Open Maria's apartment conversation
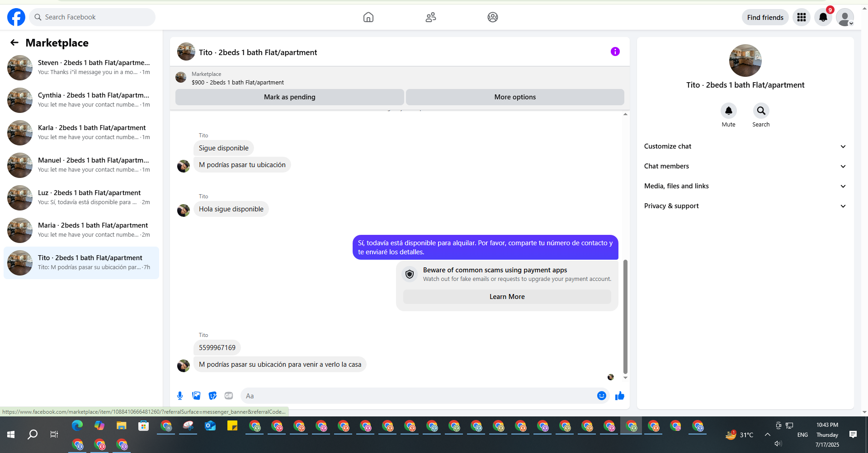Image resolution: width=868 pixels, height=453 pixels. pos(81,230)
